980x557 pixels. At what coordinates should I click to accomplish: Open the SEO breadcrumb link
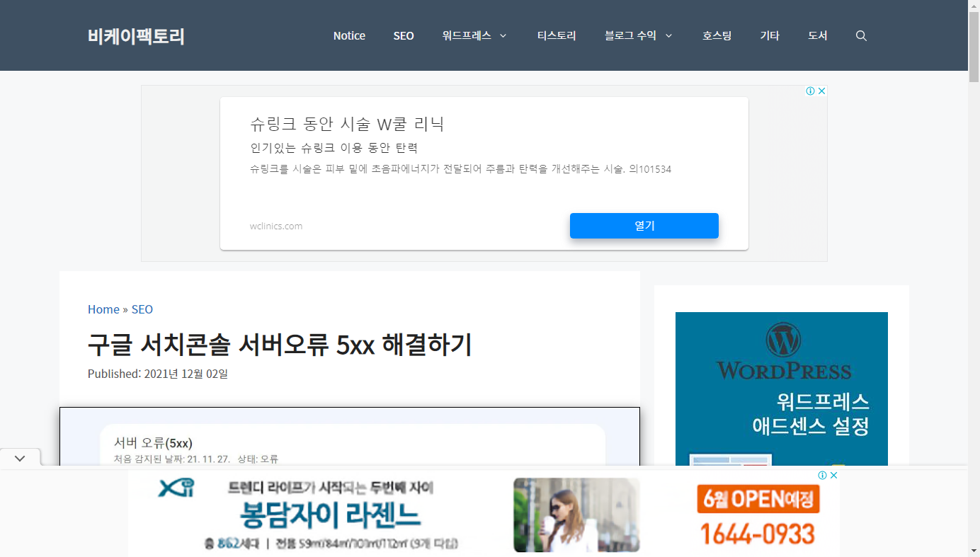click(142, 309)
